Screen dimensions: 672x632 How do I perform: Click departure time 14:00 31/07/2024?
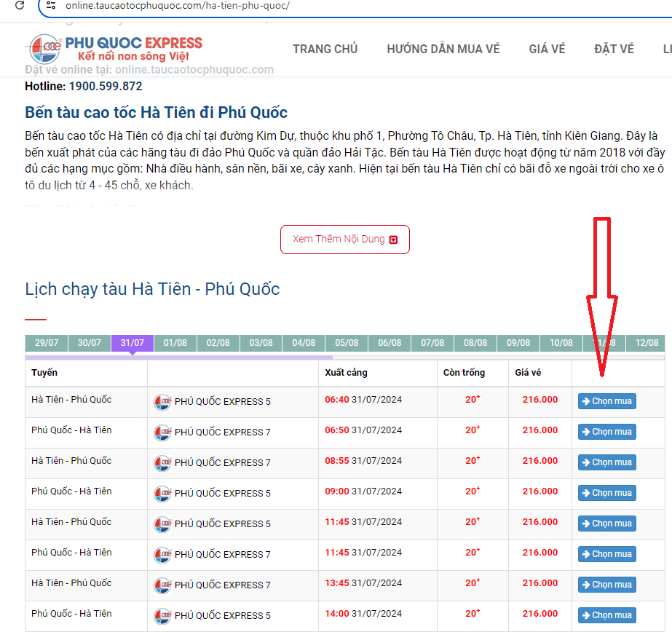pos(363,614)
